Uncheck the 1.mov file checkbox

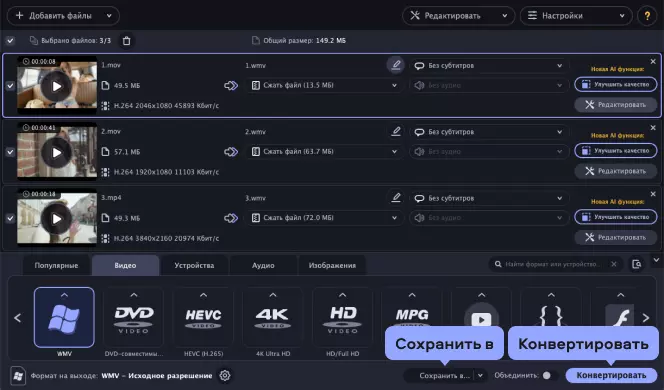click(10, 86)
